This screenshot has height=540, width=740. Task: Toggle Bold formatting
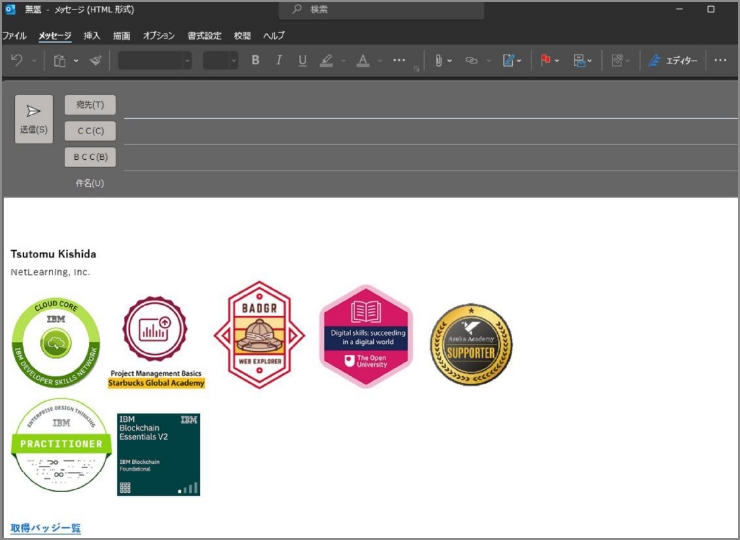[x=255, y=60]
